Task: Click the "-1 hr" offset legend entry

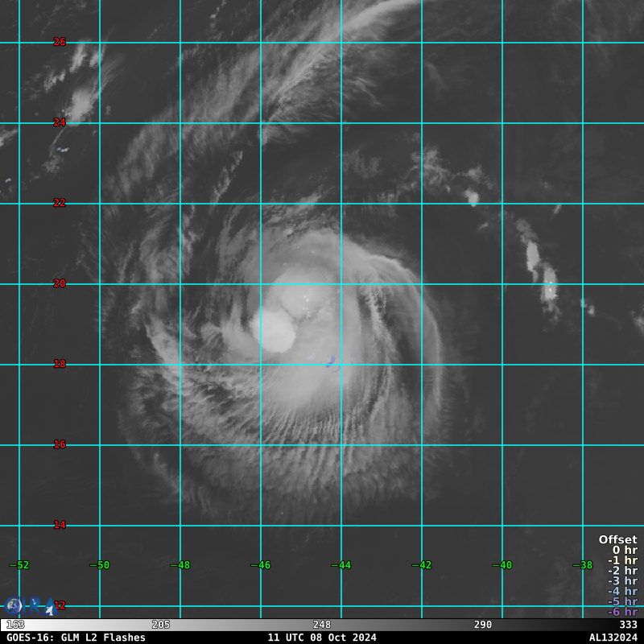Action: point(621,560)
